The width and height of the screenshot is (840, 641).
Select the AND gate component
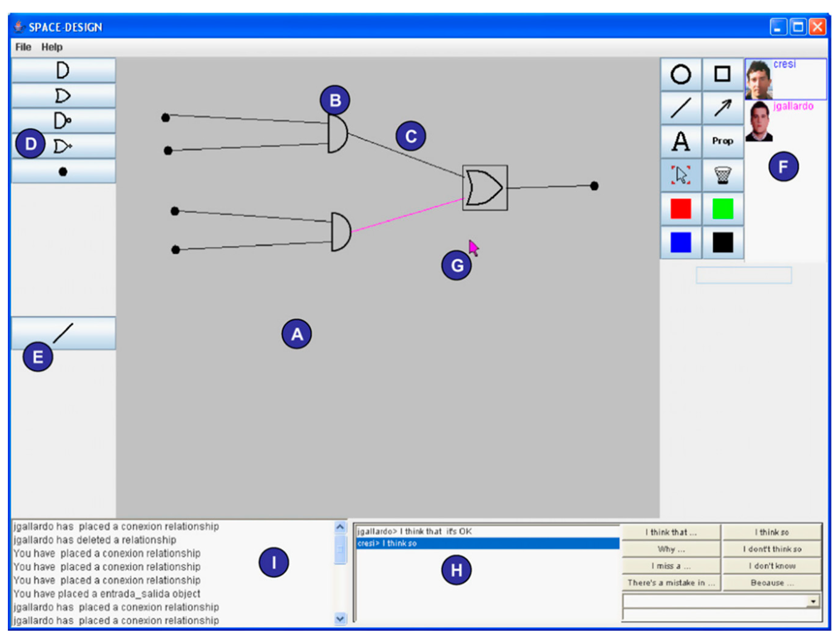tap(63, 70)
